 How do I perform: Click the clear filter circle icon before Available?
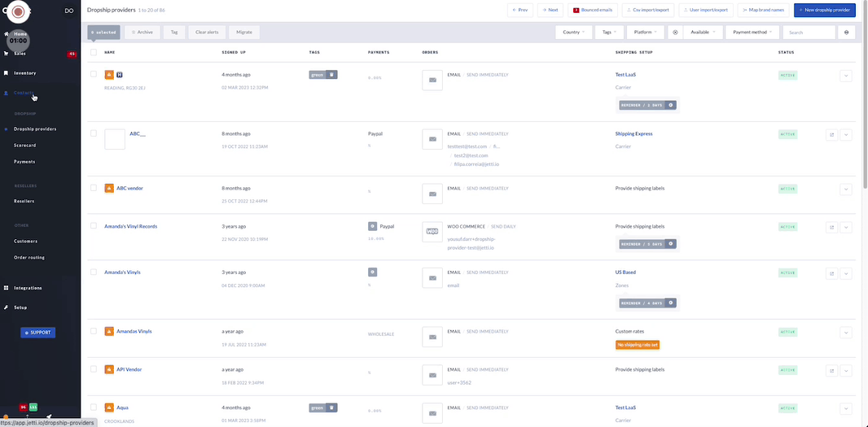pyautogui.click(x=675, y=32)
